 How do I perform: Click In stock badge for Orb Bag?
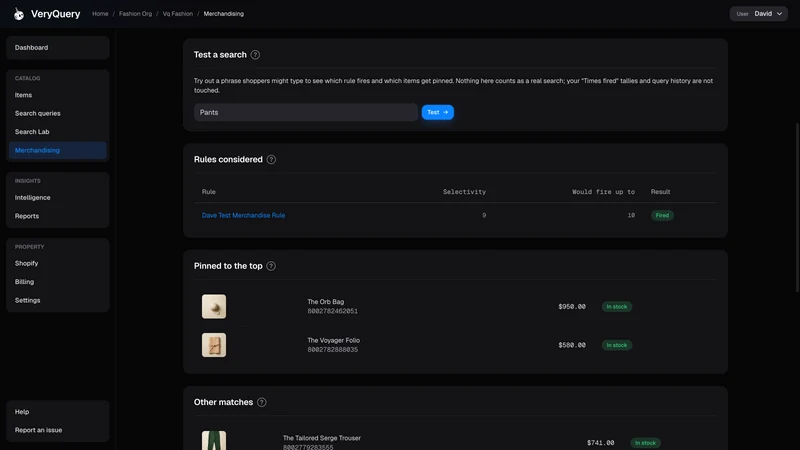click(x=616, y=307)
